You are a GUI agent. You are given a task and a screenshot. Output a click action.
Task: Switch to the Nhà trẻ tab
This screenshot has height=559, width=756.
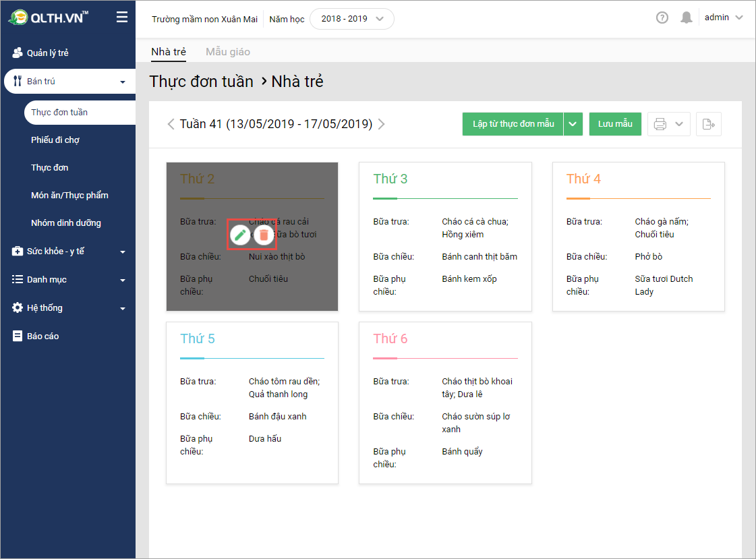(169, 51)
